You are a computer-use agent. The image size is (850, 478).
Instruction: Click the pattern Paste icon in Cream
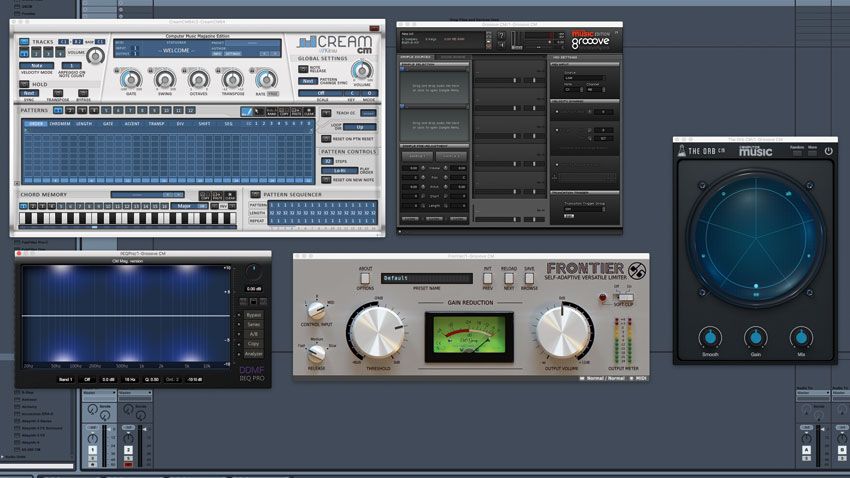(x=296, y=112)
